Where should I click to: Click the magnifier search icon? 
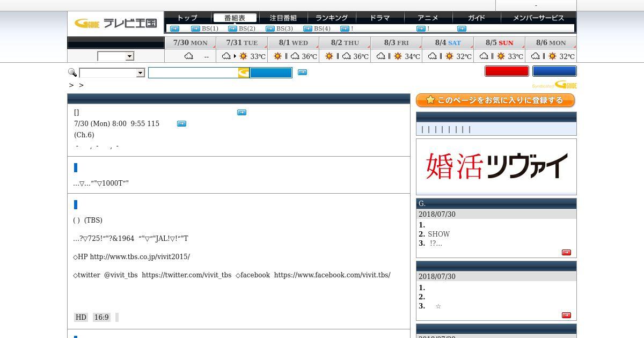tap(72, 72)
